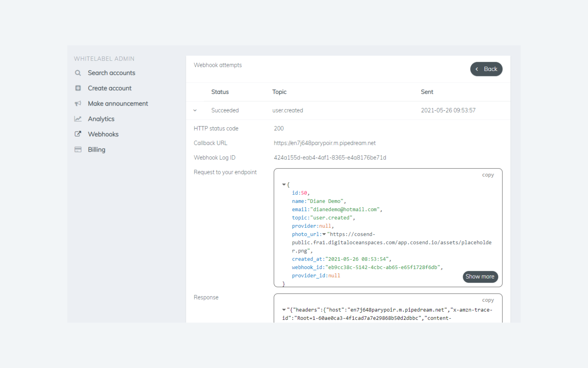Select the callback URL text
Screen dimensions: 588x368
click(x=325, y=143)
